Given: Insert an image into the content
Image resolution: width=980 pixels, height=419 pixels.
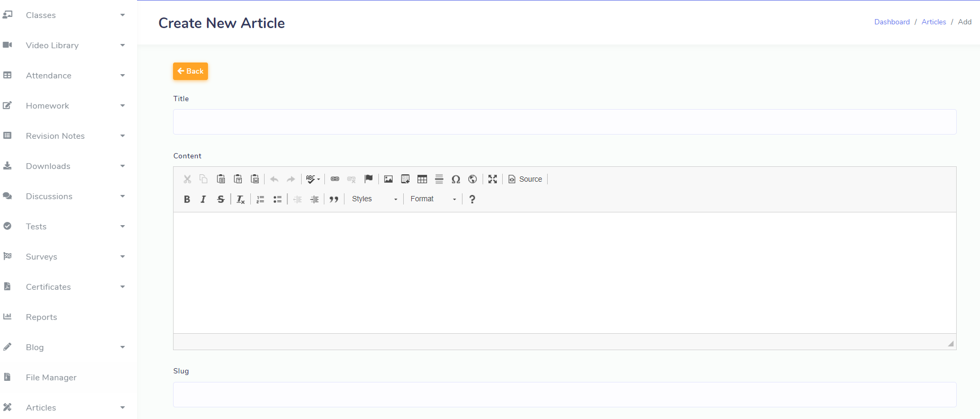Looking at the screenshot, I should click(x=388, y=179).
